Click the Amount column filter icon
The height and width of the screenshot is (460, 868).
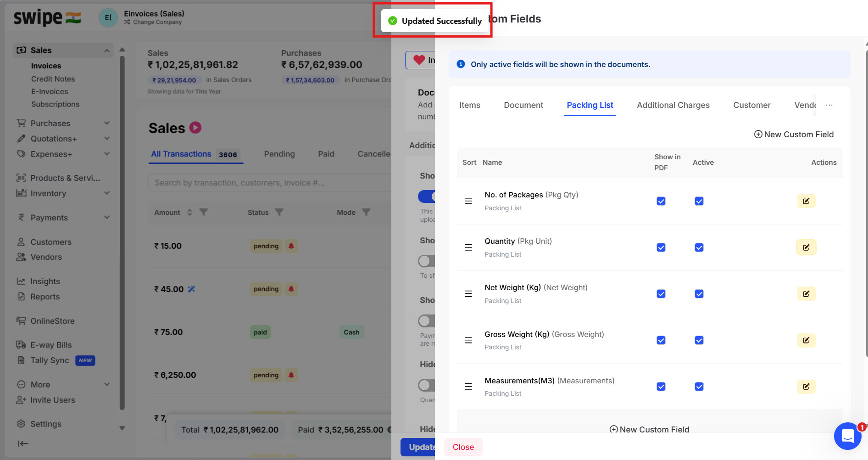(x=204, y=212)
